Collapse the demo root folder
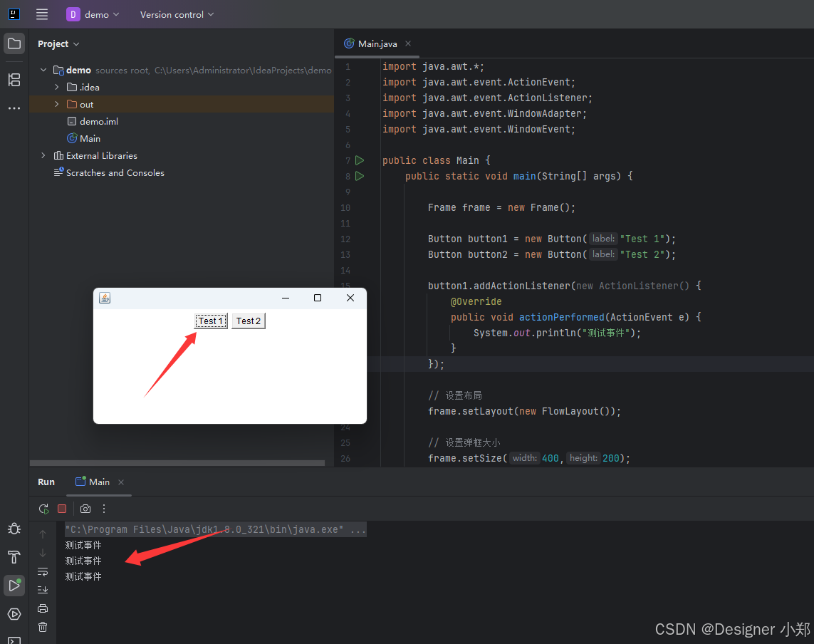 43,70
